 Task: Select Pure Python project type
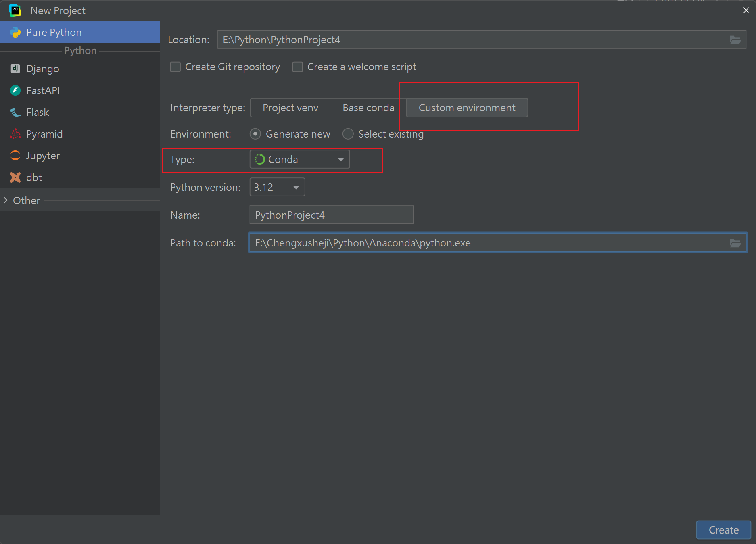coord(80,32)
